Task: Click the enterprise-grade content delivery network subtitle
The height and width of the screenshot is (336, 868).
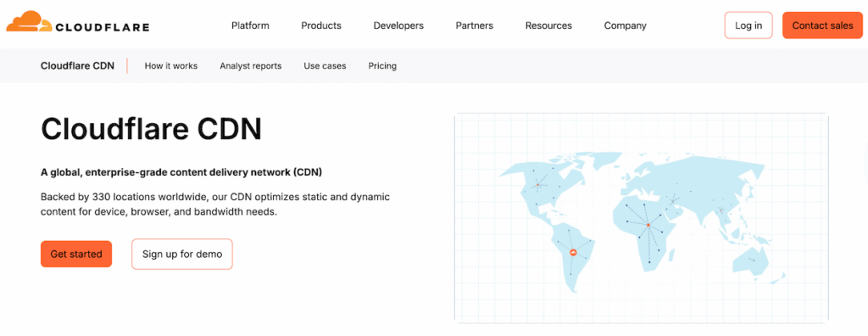Action: [181, 172]
